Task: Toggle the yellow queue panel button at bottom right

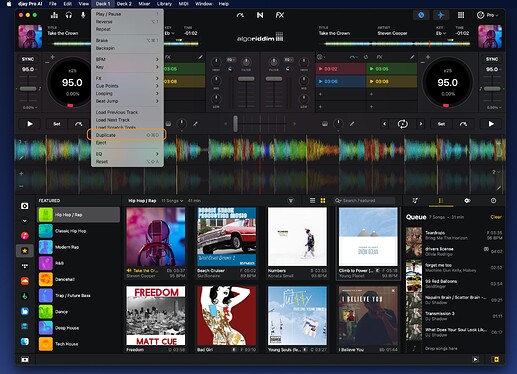Action: tap(496, 359)
